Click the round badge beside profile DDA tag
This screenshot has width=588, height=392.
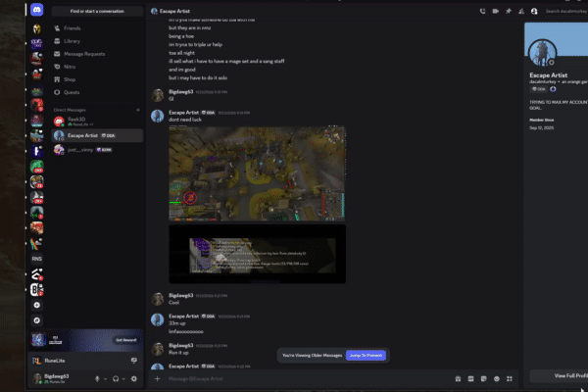coord(553,89)
